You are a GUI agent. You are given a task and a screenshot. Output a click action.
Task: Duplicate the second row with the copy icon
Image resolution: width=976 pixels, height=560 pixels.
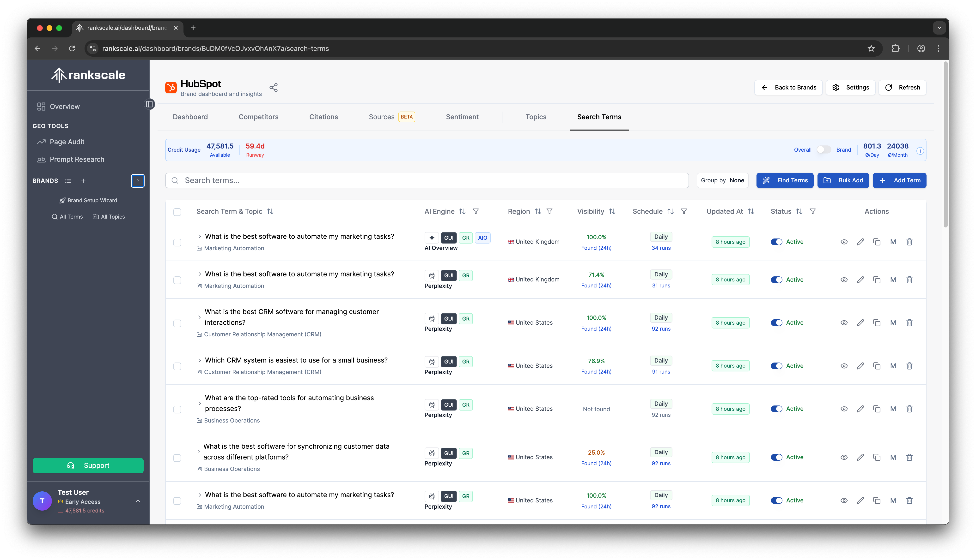877,280
